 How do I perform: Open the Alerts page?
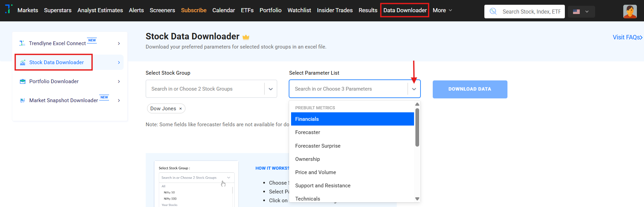[x=136, y=10]
